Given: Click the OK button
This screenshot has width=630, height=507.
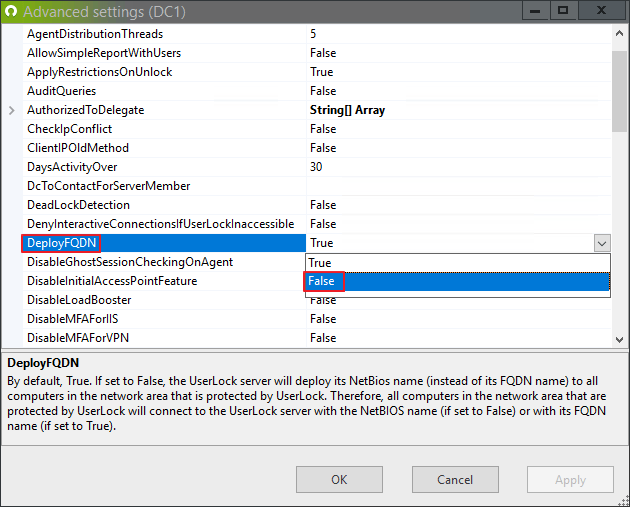Looking at the screenshot, I should [x=339, y=479].
